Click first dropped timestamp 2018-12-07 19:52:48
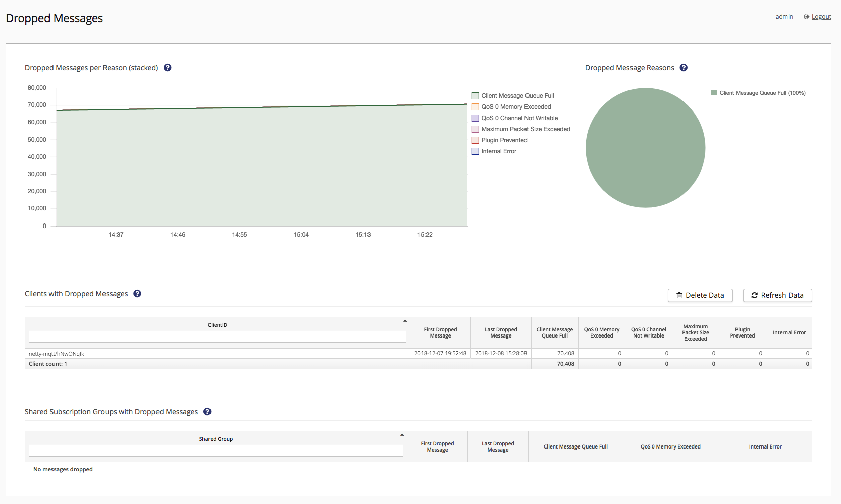The width and height of the screenshot is (841, 504). pyautogui.click(x=440, y=354)
